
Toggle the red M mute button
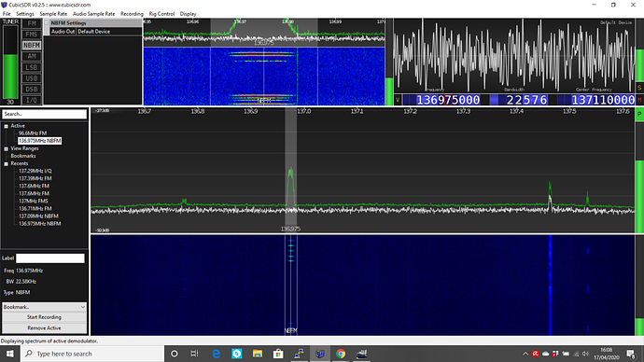click(x=639, y=100)
